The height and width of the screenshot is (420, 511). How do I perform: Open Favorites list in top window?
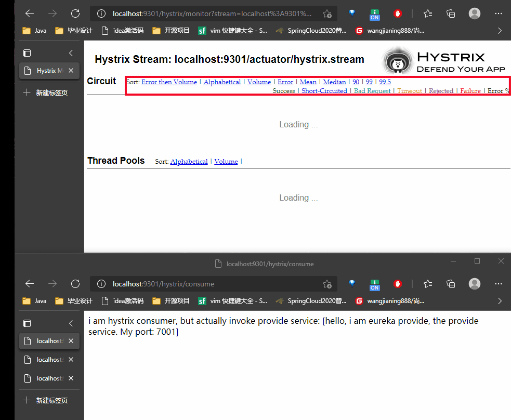coord(428,14)
